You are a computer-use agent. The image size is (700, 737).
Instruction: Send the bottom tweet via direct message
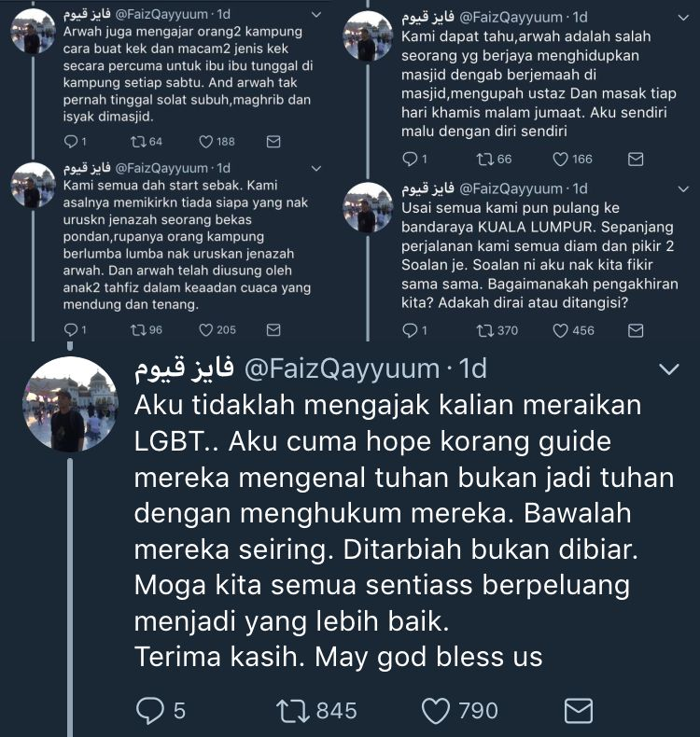click(578, 711)
